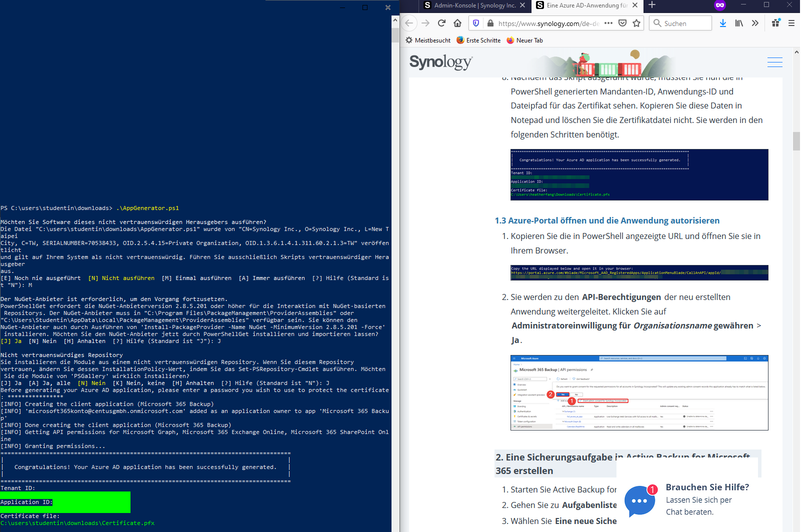Viewport: 802px width, 532px height.
Task: Click the Firefox forward arrow
Action: (x=425, y=23)
